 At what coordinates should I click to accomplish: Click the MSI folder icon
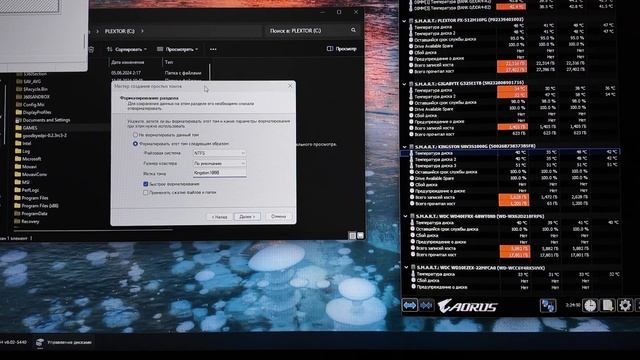pyautogui.click(x=18, y=182)
